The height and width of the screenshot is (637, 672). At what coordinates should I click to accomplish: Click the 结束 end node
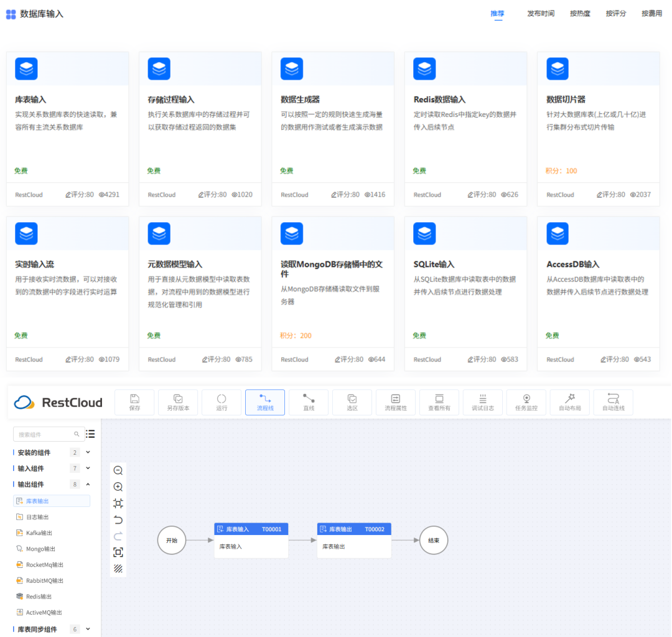click(434, 540)
